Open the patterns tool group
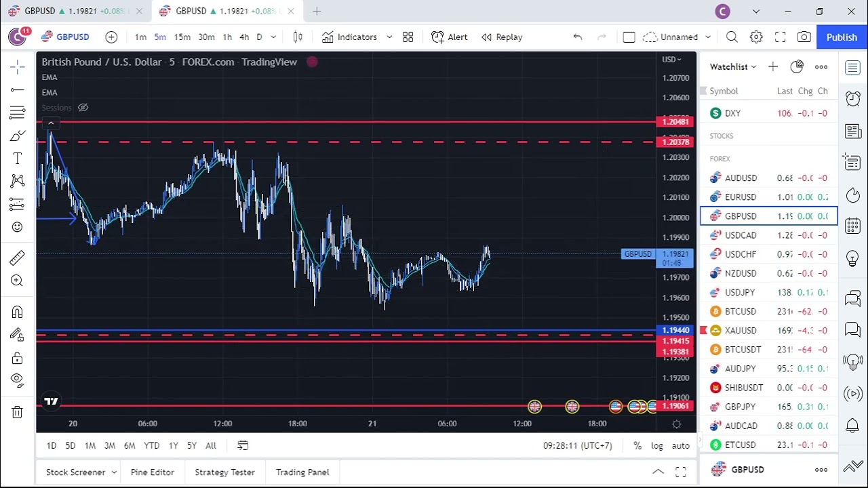Viewport: 868px width, 488px height. point(18,181)
